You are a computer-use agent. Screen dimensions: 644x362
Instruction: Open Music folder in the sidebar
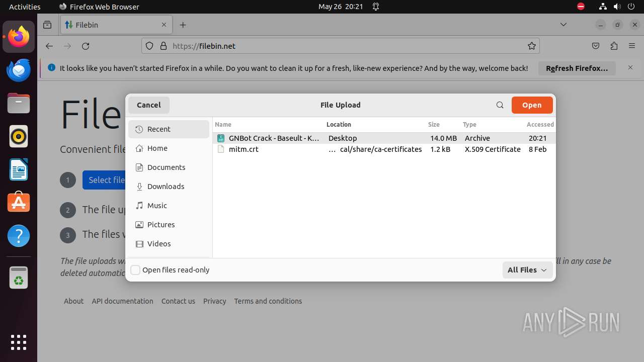169,206
